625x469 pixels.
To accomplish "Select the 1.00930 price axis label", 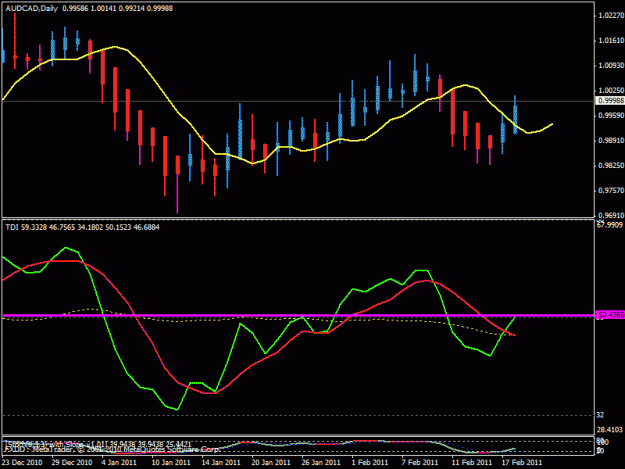I will click(x=611, y=65).
